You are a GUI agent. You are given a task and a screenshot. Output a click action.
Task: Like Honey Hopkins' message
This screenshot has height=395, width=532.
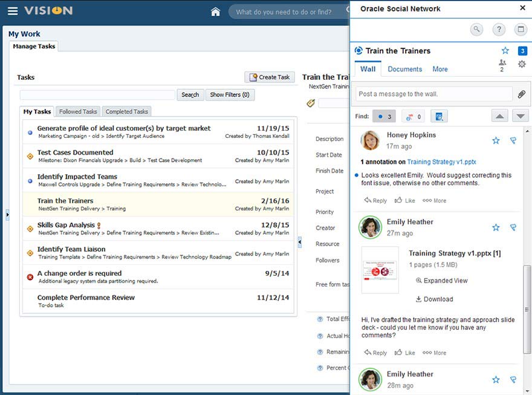point(405,201)
